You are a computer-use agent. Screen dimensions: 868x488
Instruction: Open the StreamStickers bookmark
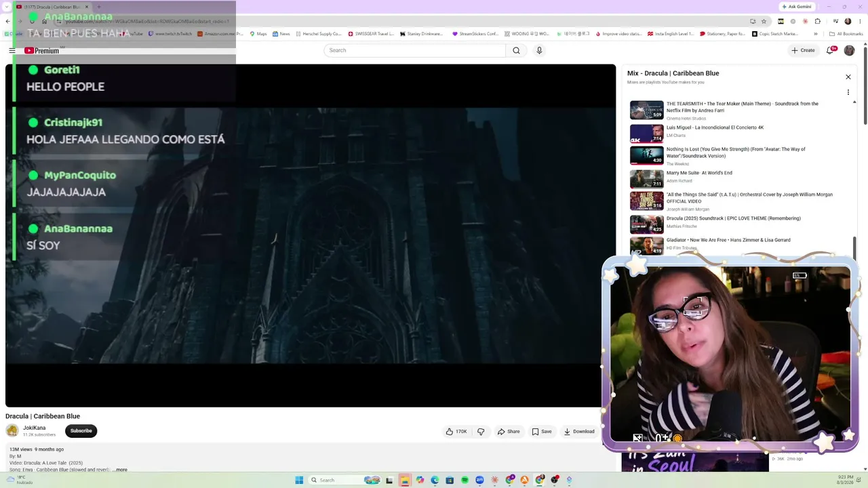pos(475,34)
